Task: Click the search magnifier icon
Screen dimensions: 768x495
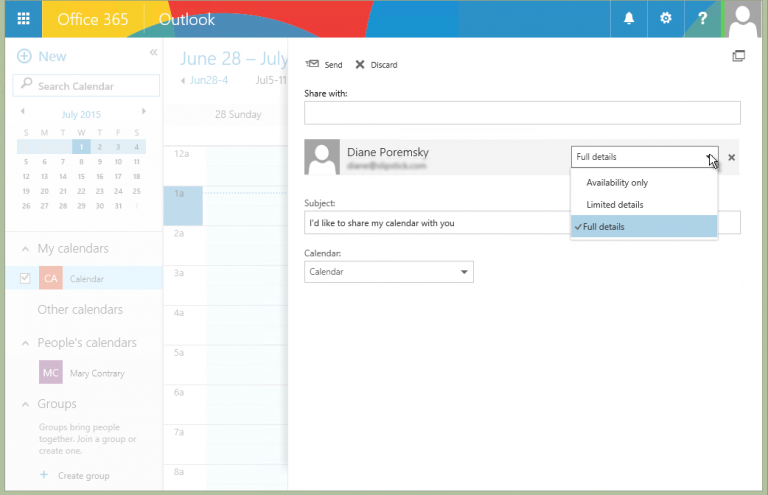Action: (x=26, y=84)
